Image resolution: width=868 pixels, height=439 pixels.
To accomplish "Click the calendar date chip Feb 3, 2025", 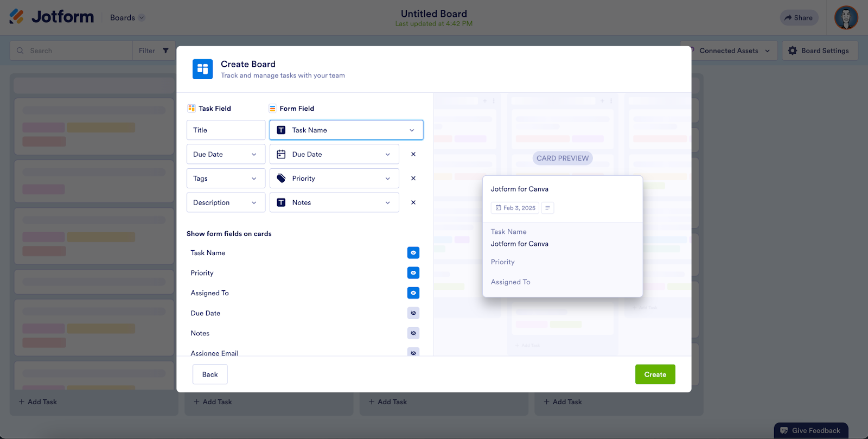I will point(515,208).
